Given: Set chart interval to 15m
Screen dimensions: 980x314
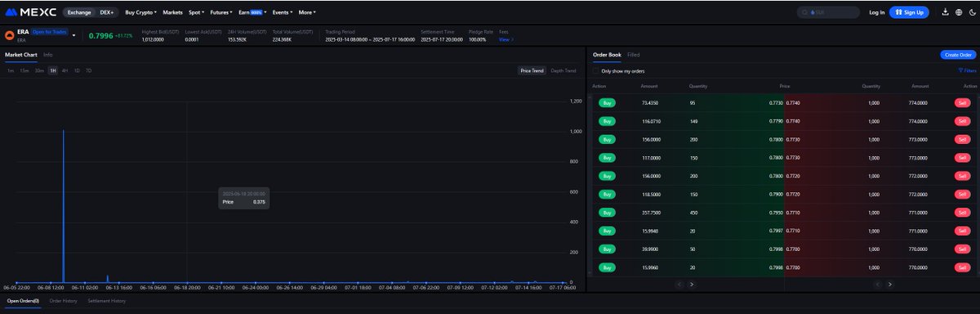Looking at the screenshot, I should pos(24,71).
